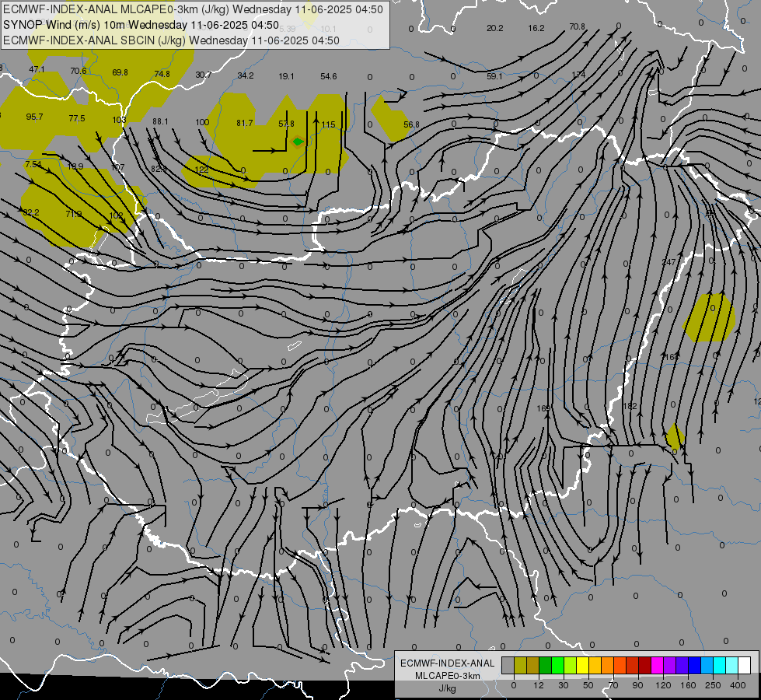Click the J/kg unit label in legend
Viewport: 761px width, 700px height.
pos(447,688)
